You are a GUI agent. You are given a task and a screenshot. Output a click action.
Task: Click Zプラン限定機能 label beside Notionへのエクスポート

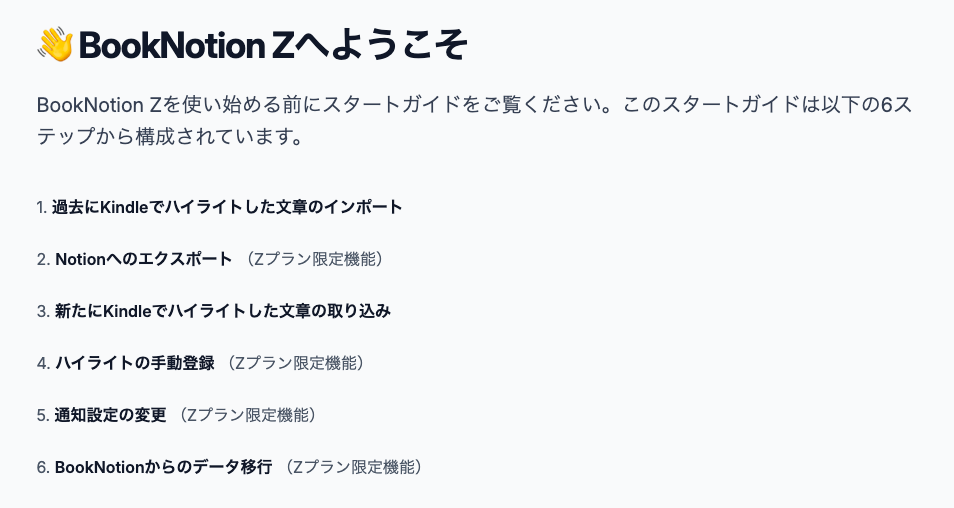click(x=315, y=259)
